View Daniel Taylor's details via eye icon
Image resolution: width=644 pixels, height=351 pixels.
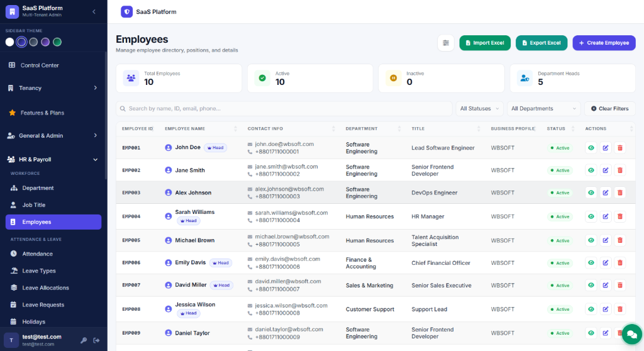point(591,333)
